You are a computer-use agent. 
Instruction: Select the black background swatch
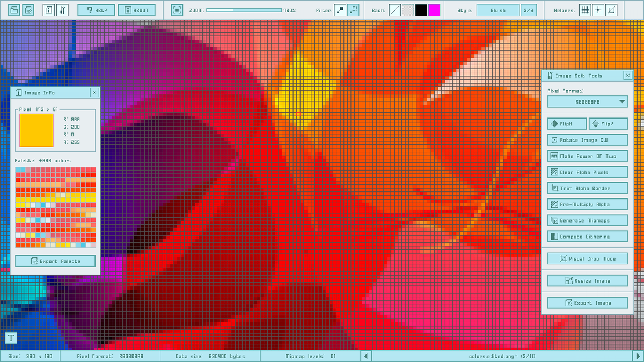[x=421, y=10]
